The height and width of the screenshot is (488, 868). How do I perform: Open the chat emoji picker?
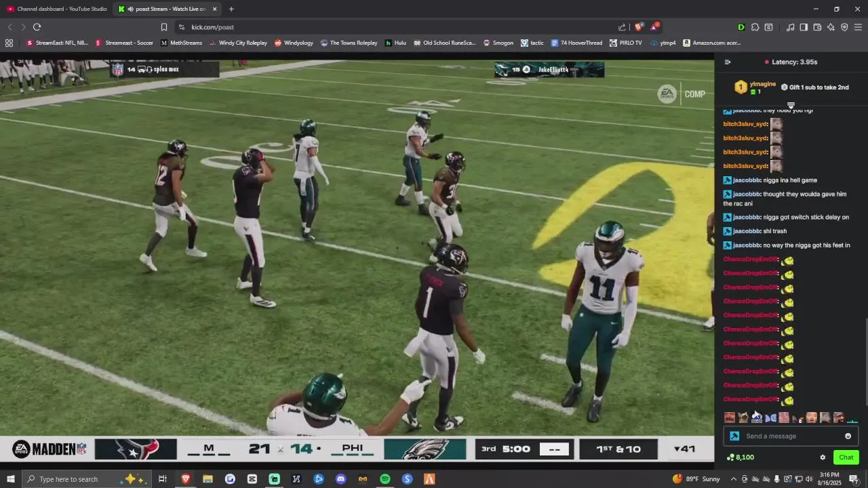coord(848,436)
